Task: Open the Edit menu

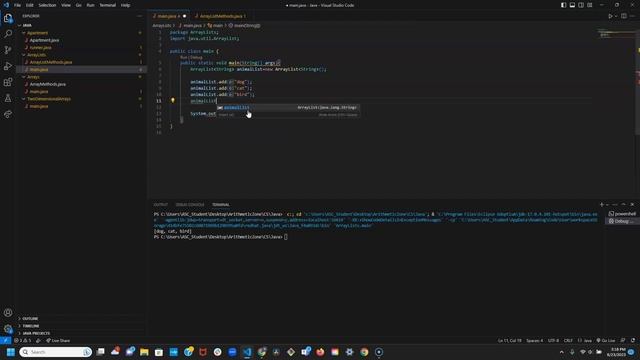Action: pyautogui.click(x=29, y=5)
